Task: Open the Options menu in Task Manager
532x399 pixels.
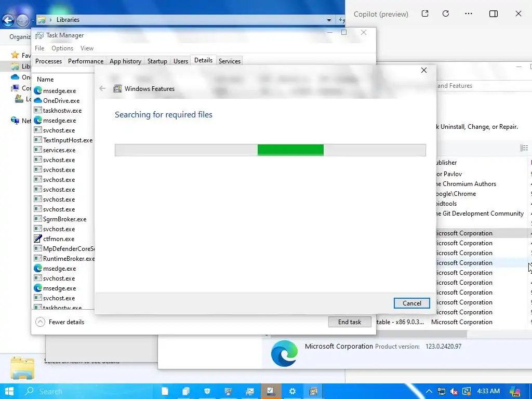Action: point(62,48)
